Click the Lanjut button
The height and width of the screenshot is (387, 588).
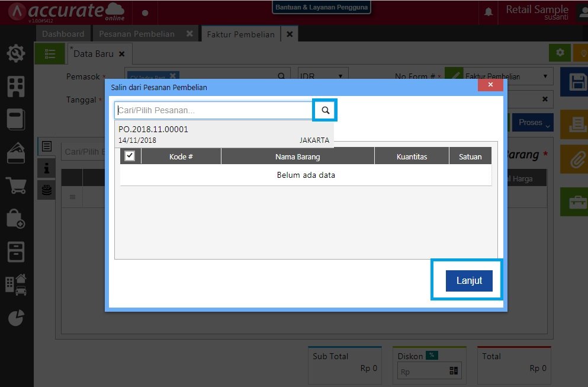(x=469, y=280)
